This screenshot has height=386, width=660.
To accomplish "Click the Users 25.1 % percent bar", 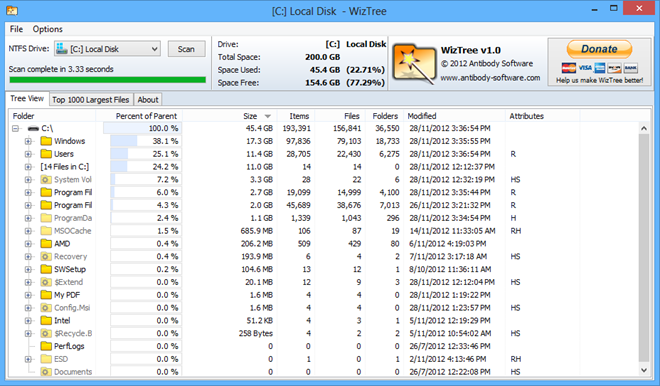I will [146, 154].
